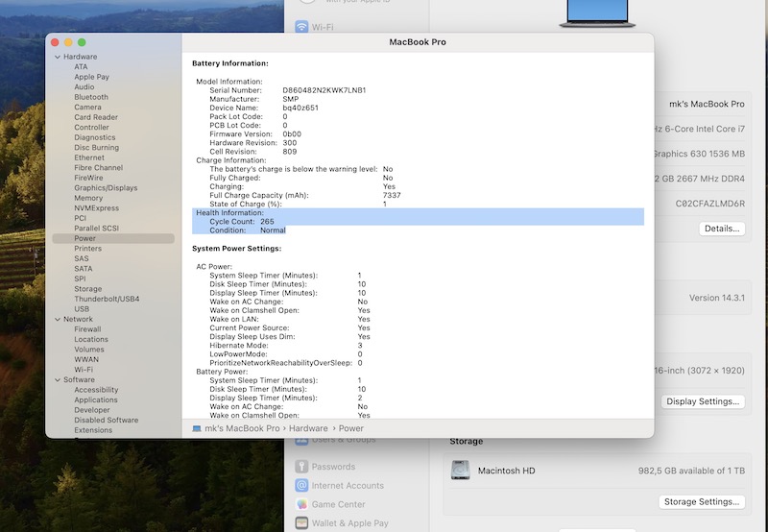
Task: Select Firewall under Network
Action: click(87, 329)
